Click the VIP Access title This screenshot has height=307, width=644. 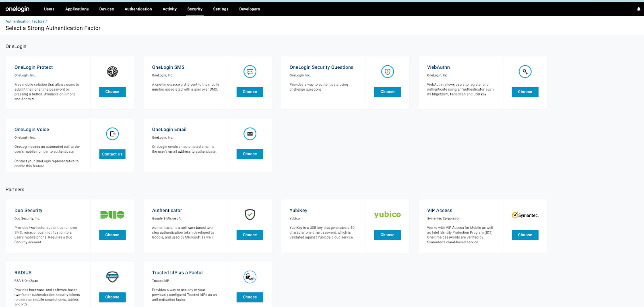pyautogui.click(x=440, y=210)
